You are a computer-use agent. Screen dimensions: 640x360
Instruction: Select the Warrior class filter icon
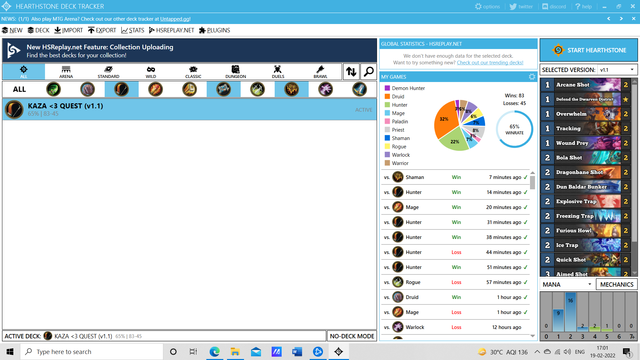coord(360,89)
